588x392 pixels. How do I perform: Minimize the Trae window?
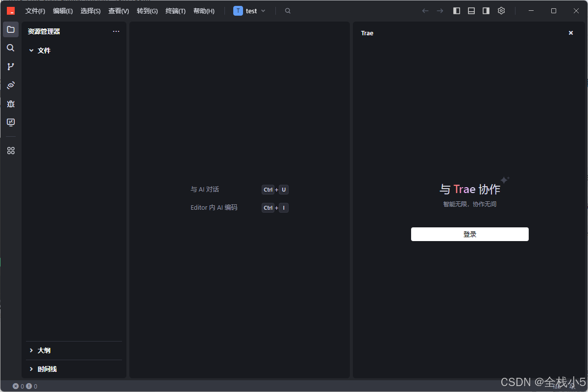coord(531,11)
